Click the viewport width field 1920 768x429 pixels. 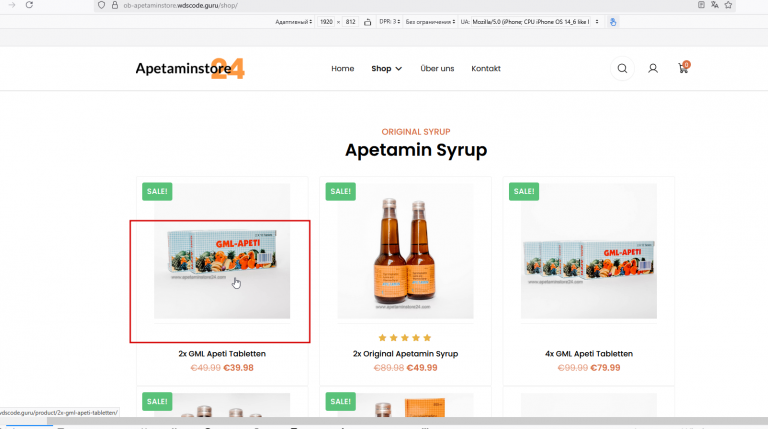(x=326, y=22)
